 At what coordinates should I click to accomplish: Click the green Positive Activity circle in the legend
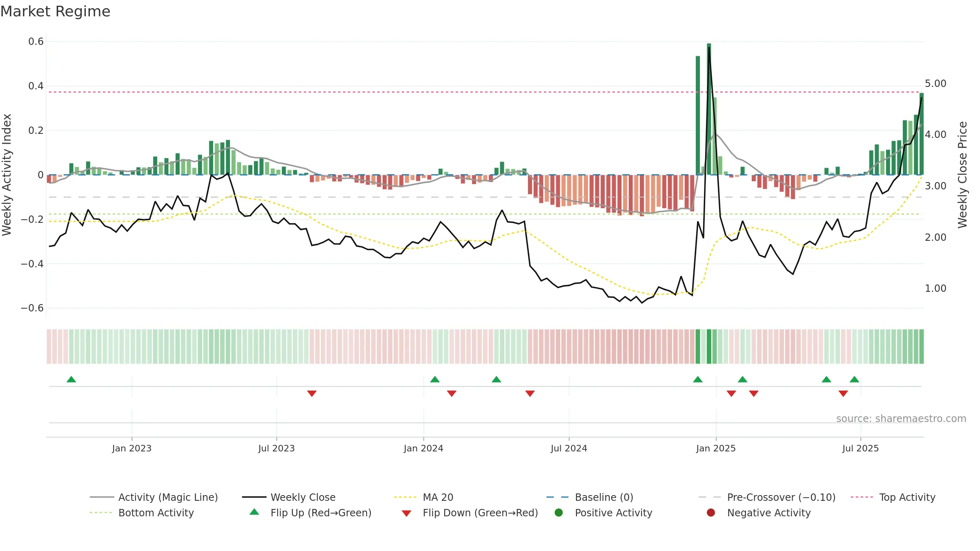(x=559, y=513)
